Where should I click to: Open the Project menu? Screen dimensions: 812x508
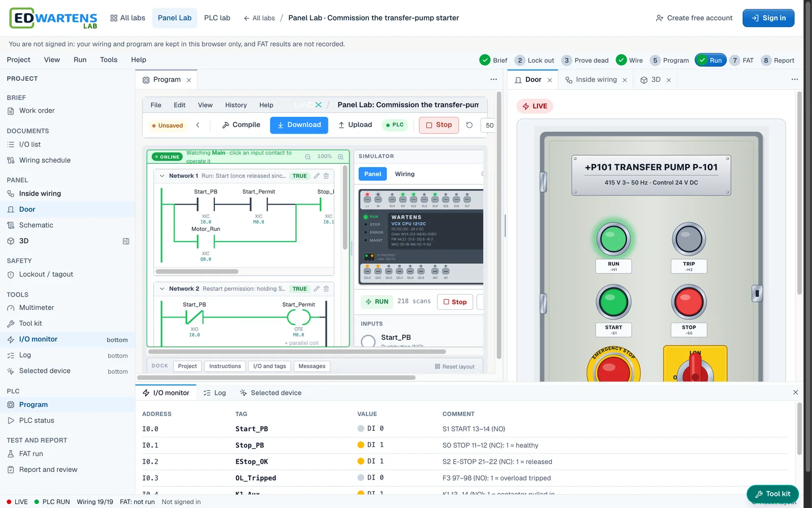tap(19, 59)
